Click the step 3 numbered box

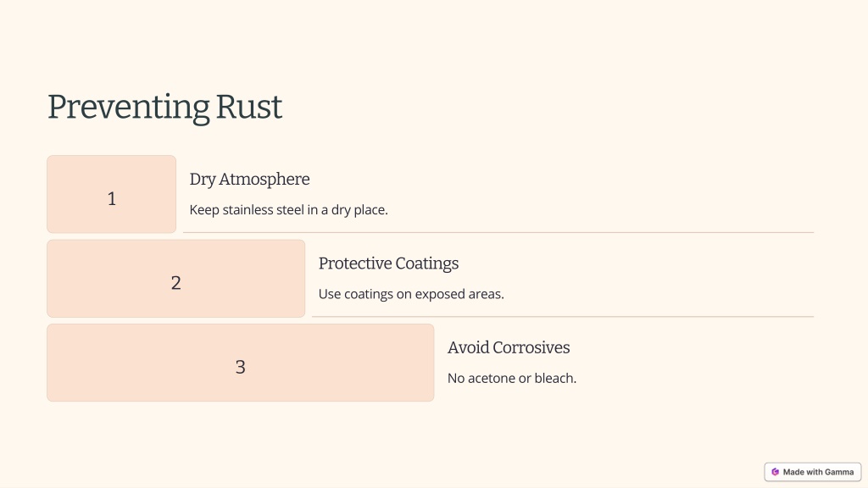[x=240, y=363]
